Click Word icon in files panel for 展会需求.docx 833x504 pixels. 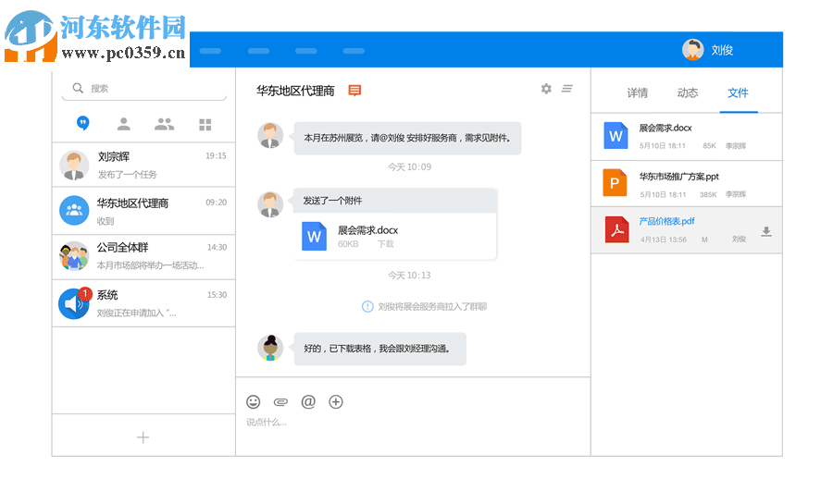pyautogui.click(x=615, y=135)
